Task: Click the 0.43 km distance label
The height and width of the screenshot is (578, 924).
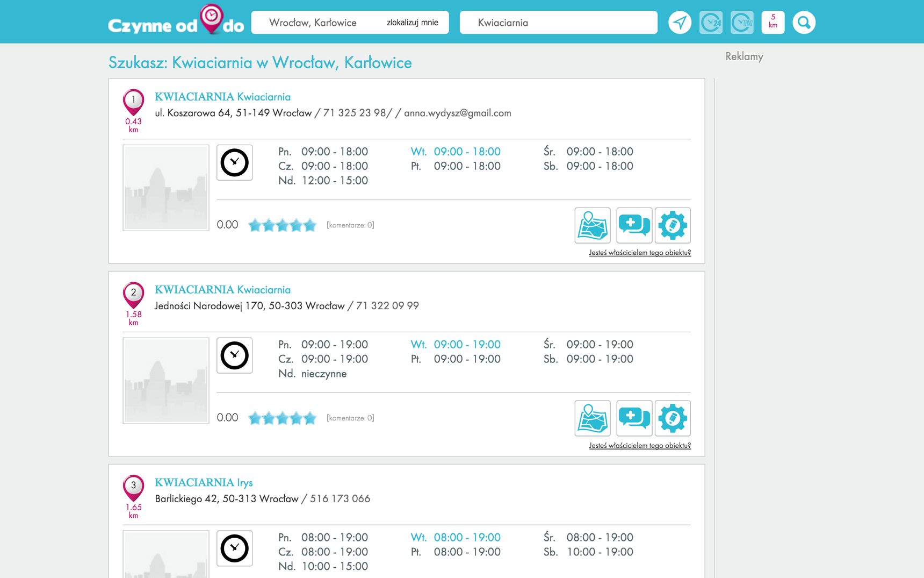Action: 133,125
